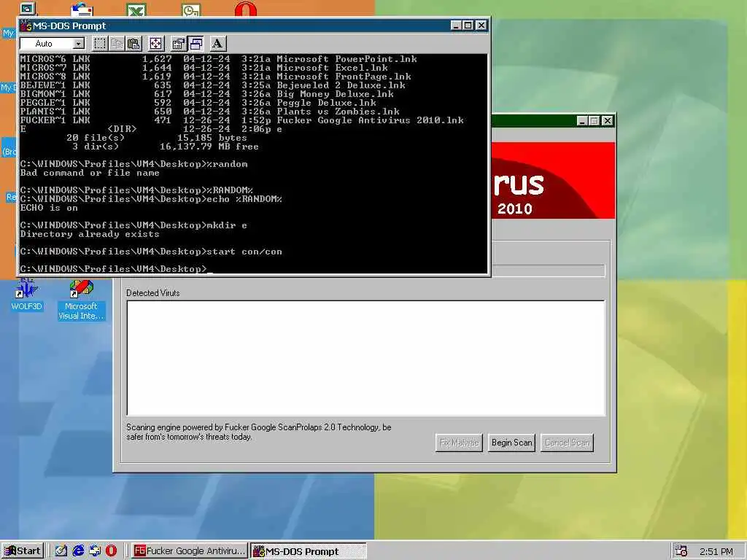Viewport: 747px width, 560px height.
Task: Click the 'Bad command or file name' line
Action: click(x=90, y=173)
